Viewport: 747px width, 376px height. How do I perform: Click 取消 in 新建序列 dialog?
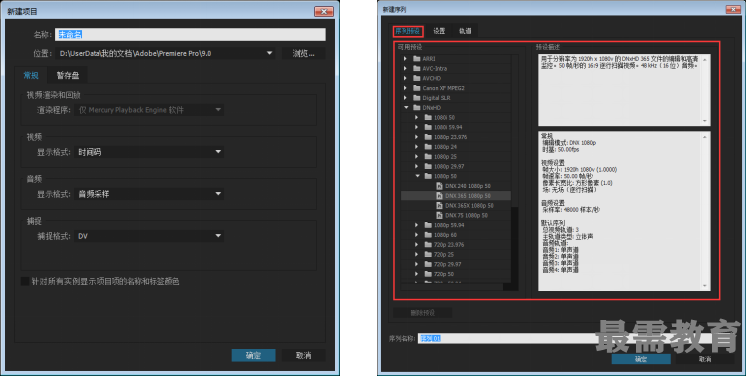[x=705, y=359]
